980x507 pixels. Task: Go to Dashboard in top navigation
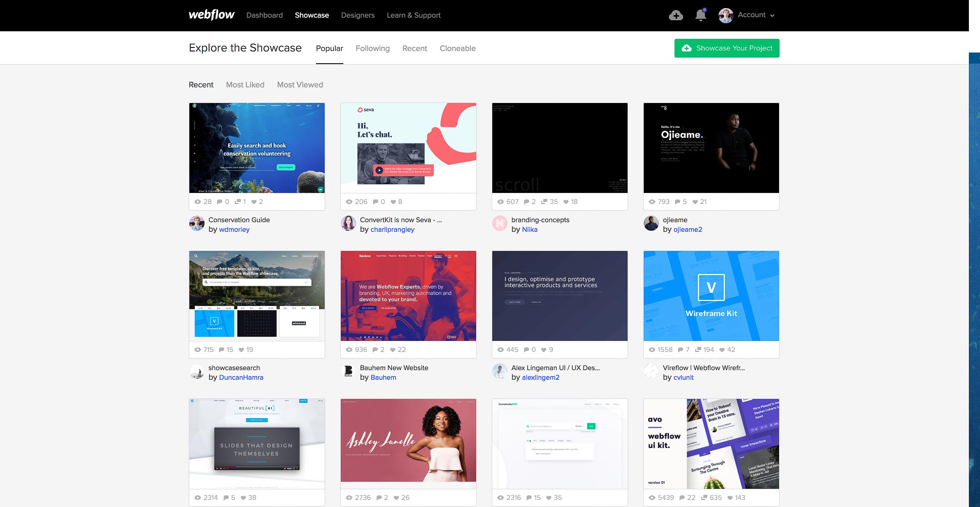(265, 15)
